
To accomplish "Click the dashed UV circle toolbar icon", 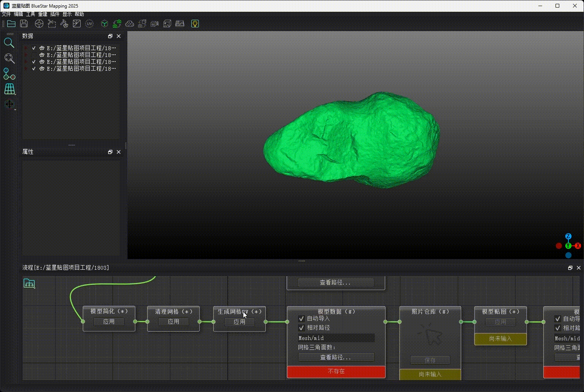I will click(89, 24).
